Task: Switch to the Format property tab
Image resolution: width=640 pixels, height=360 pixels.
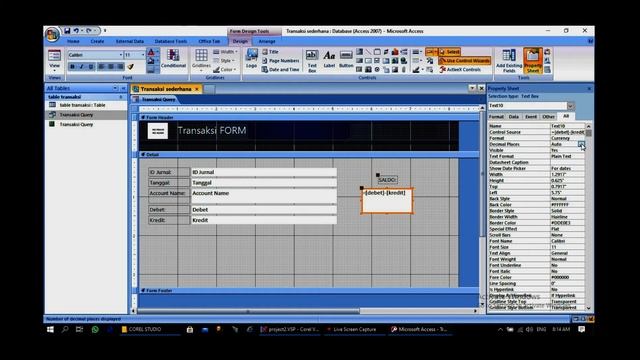Action: (x=496, y=116)
